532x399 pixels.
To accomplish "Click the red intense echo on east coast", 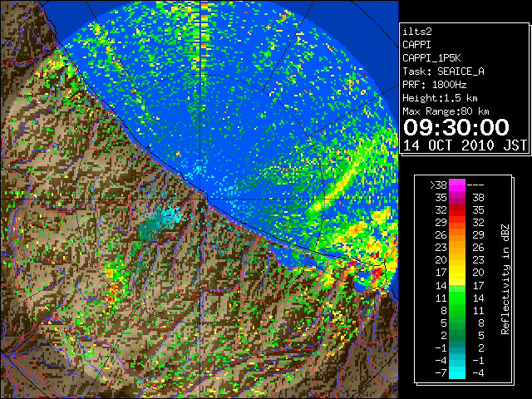I will pos(378,273).
